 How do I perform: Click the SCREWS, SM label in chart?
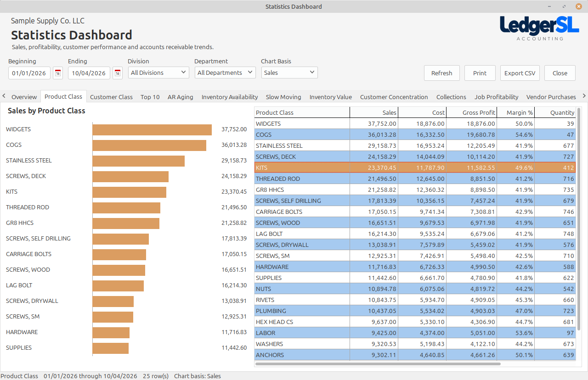(x=23, y=317)
